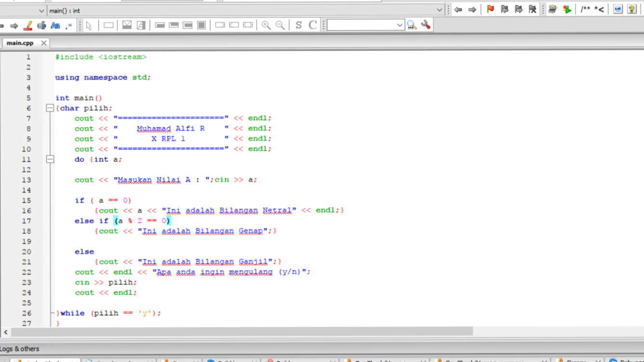Viewport: 644px width, 362px height.
Task: Click the 'else if (a % 2 == 0)' line
Action: point(123,221)
